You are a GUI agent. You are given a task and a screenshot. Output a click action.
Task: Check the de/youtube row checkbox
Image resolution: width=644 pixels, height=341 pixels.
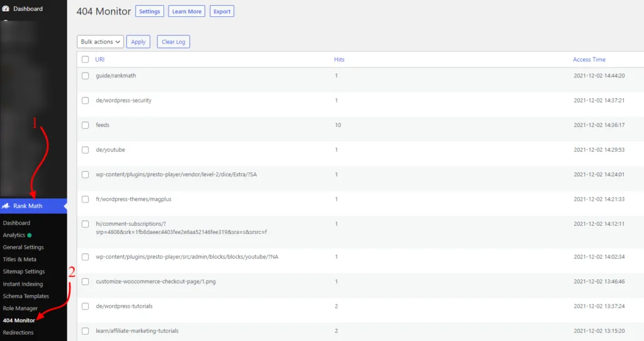(86, 150)
